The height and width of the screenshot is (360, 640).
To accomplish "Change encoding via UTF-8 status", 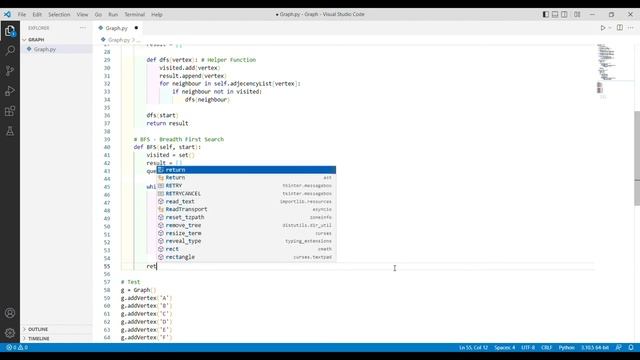I will (528, 348).
